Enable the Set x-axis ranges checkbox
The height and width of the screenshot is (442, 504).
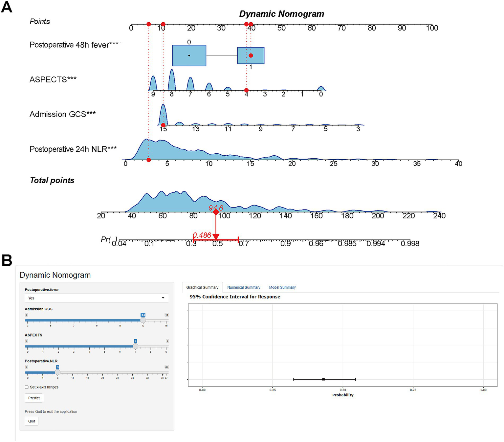pos(27,387)
